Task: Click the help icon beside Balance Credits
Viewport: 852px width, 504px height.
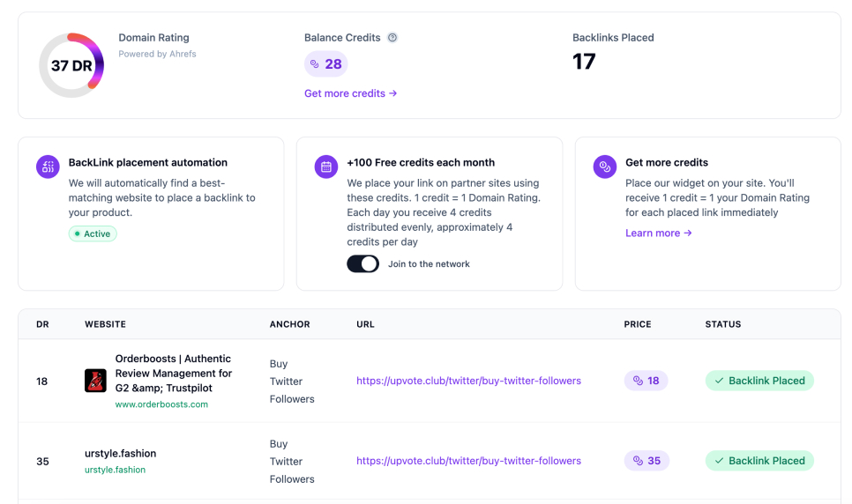Action: 392,38
